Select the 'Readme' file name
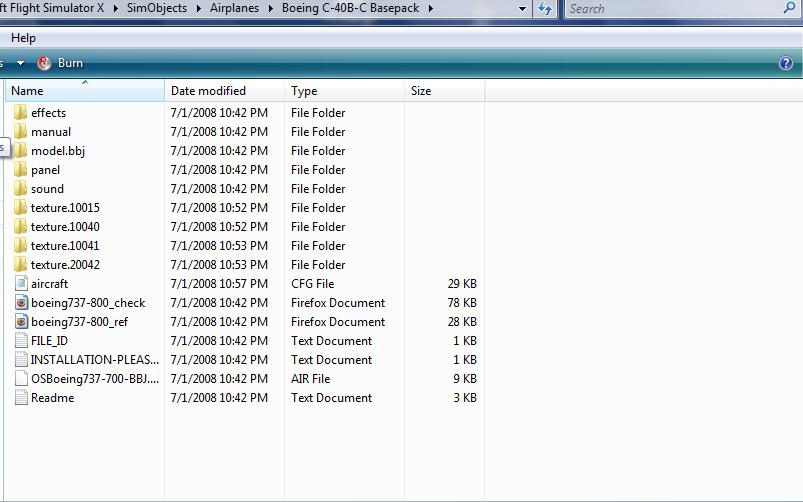The height and width of the screenshot is (502, 803). (52, 398)
